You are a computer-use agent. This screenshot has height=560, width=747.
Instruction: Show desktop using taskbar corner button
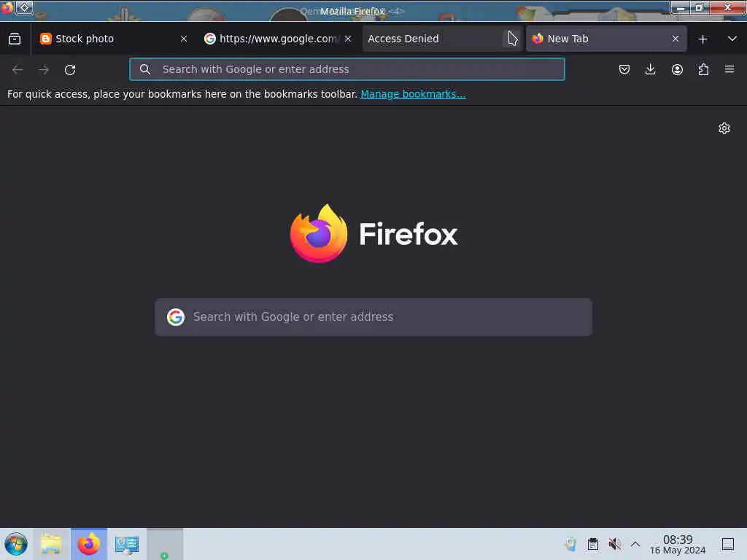click(728, 544)
